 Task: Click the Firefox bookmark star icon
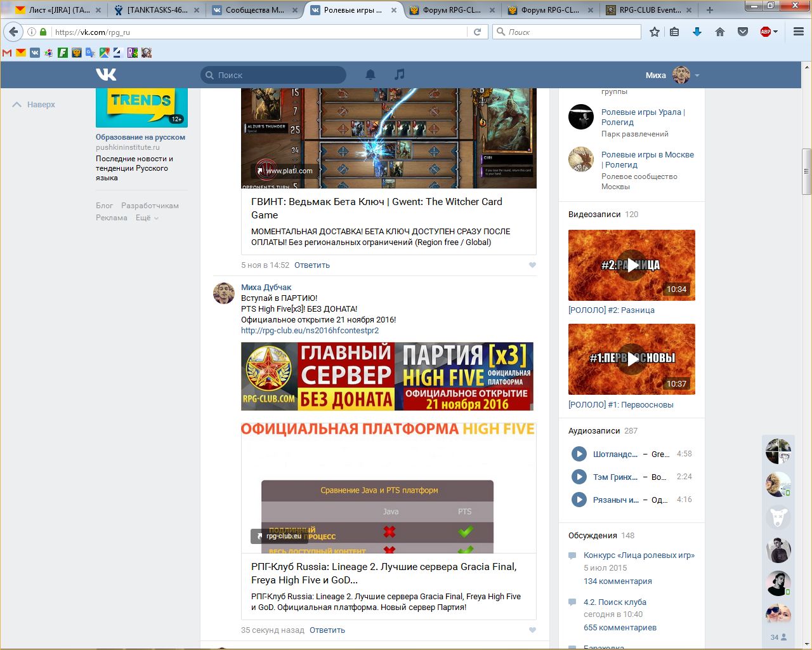[655, 32]
